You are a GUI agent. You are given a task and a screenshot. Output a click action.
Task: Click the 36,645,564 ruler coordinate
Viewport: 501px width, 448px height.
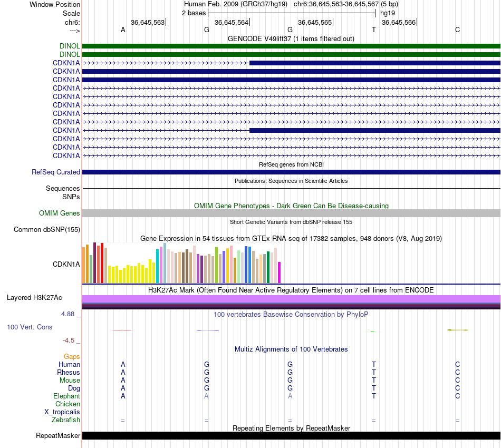[x=232, y=22]
